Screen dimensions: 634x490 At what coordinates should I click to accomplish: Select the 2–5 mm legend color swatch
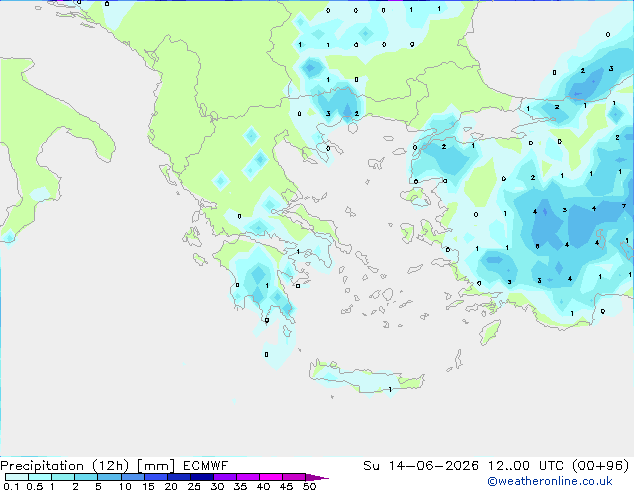86,477
